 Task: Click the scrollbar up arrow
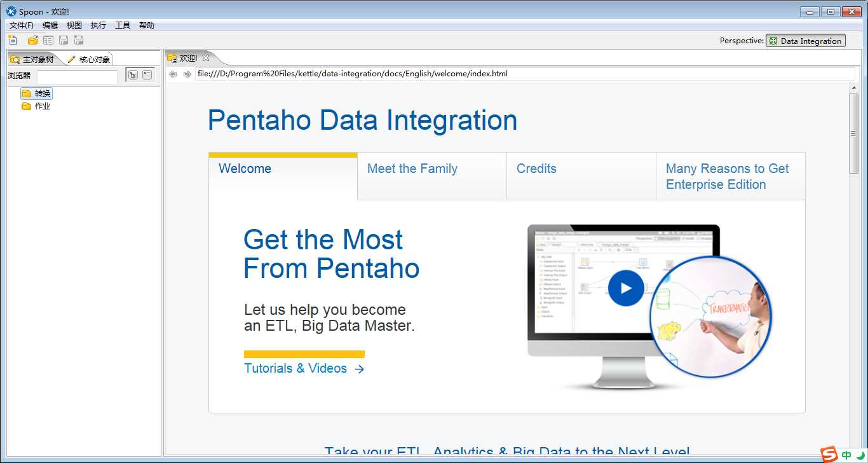[854, 88]
